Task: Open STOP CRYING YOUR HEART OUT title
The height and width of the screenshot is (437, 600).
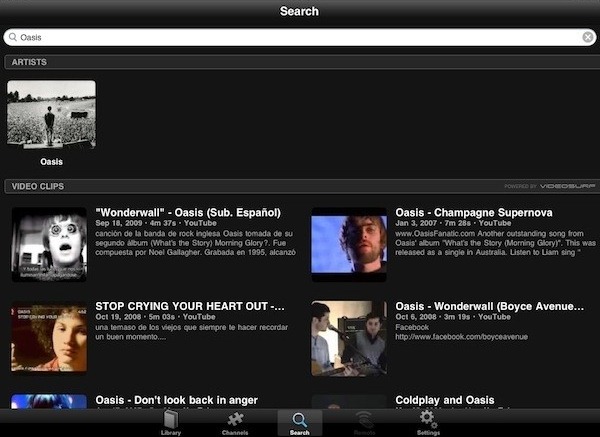Action: [x=190, y=306]
